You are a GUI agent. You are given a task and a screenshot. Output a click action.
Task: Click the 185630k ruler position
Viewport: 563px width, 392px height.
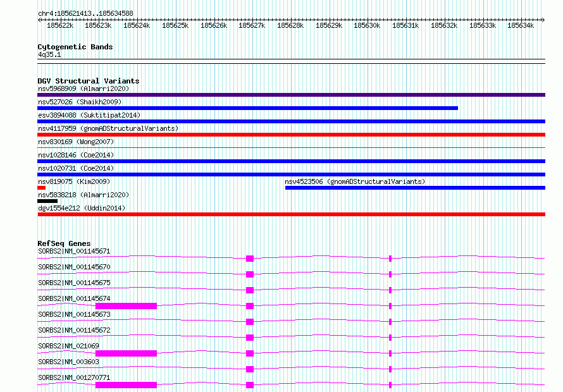tap(367, 25)
